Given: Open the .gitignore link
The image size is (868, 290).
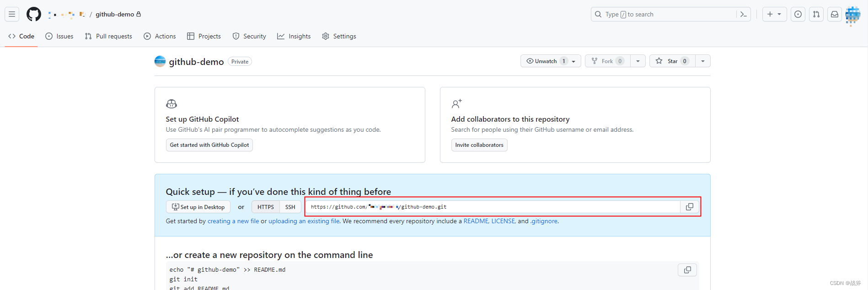Looking at the screenshot, I should [544, 221].
